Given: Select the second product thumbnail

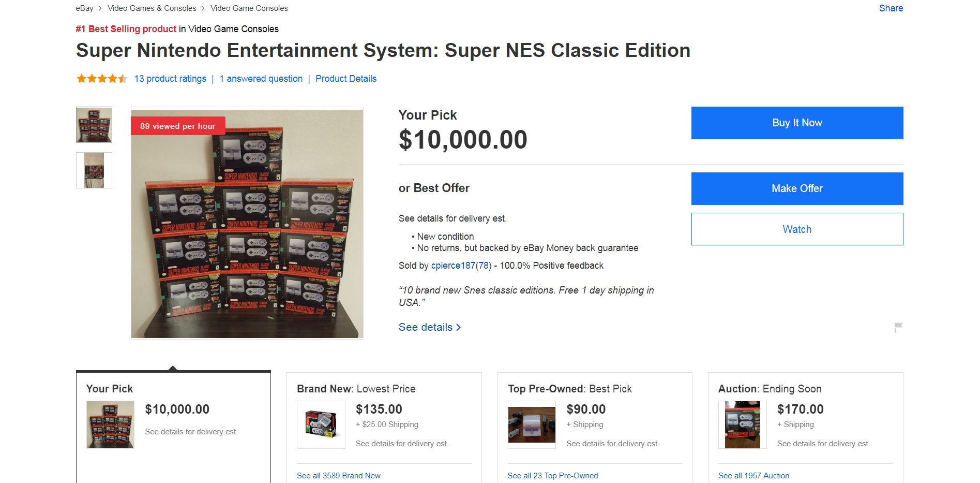Looking at the screenshot, I should tap(94, 170).
